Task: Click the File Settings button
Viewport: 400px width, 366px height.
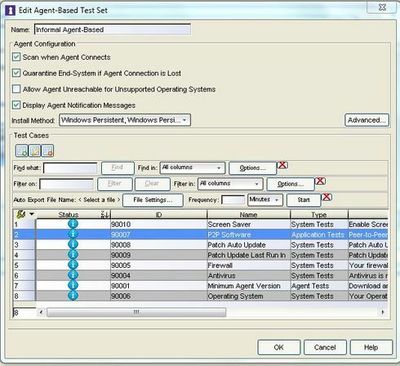Action: click(x=153, y=200)
